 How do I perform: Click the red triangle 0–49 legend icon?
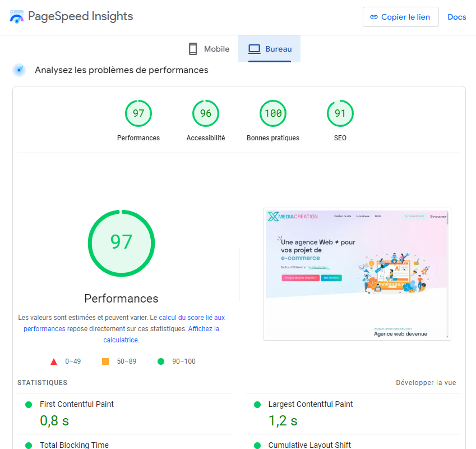[x=54, y=361]
